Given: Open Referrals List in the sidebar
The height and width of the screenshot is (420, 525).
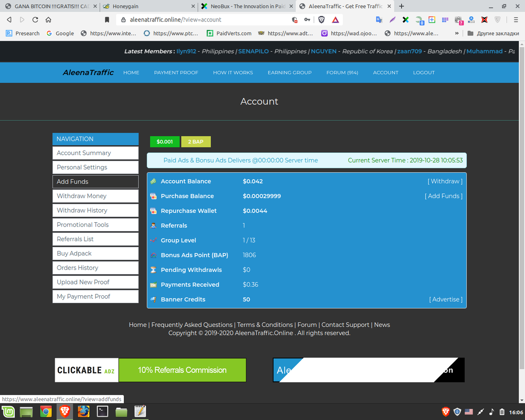Looking at the screenshot, I should point(95,239).
